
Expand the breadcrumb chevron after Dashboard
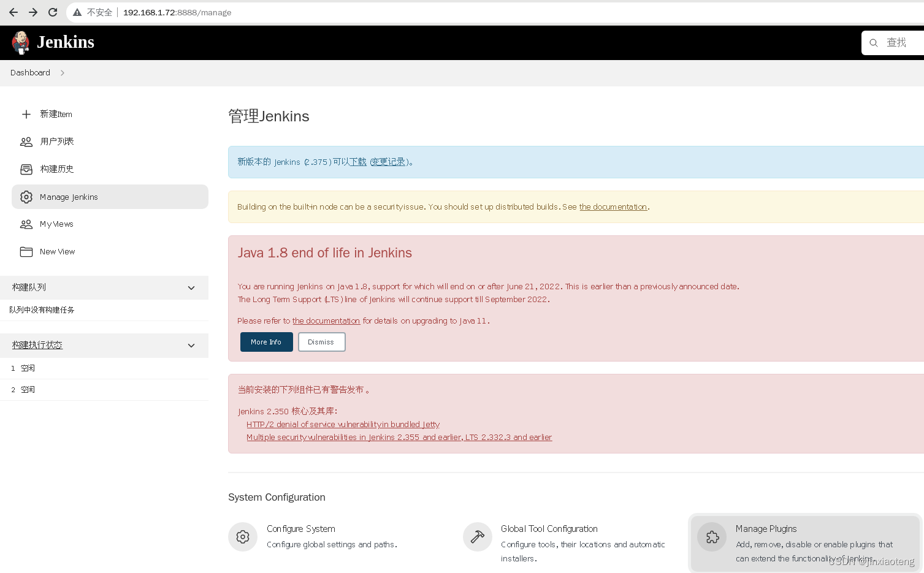[x=63, y=73]
